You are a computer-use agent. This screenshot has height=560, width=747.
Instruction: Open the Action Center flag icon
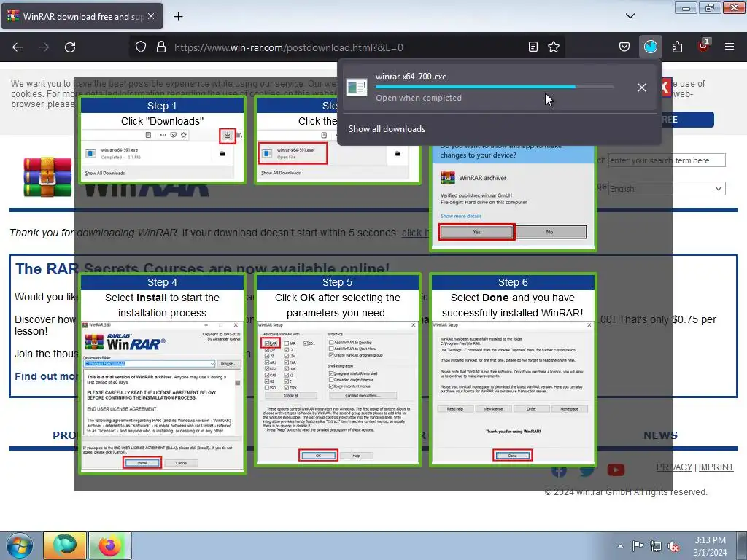[x=638, y=546]
